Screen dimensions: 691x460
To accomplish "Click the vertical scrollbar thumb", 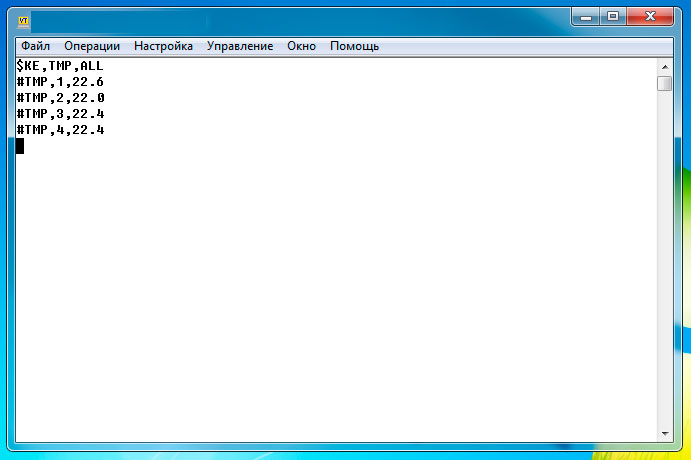I will tap(664, 83).
